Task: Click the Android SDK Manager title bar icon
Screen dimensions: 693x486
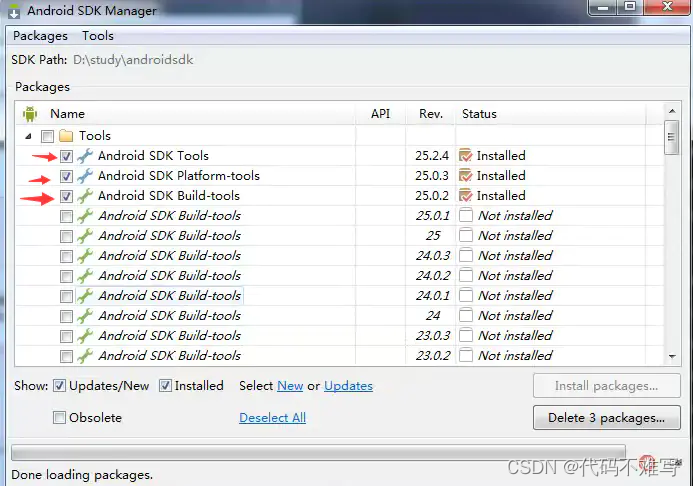Action: point(14,11)
